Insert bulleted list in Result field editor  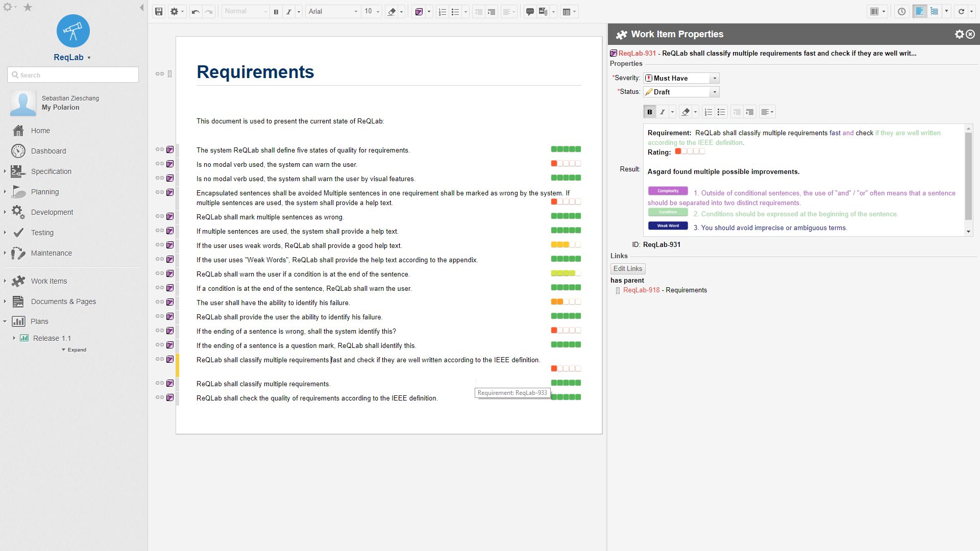click(x=721, y=112)
